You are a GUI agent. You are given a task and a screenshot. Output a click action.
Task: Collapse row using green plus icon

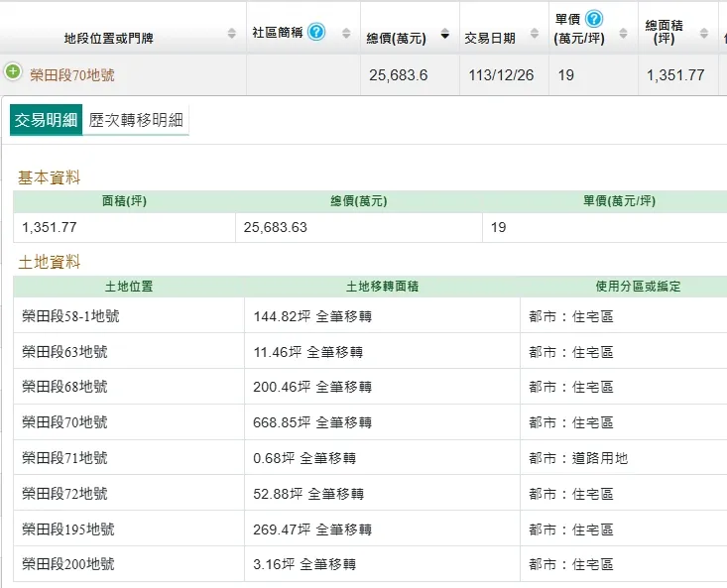(13, 72)
